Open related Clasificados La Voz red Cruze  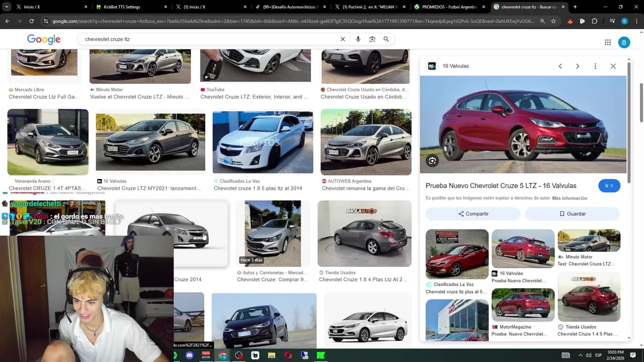pyautogui.click(x=457, y=254)
